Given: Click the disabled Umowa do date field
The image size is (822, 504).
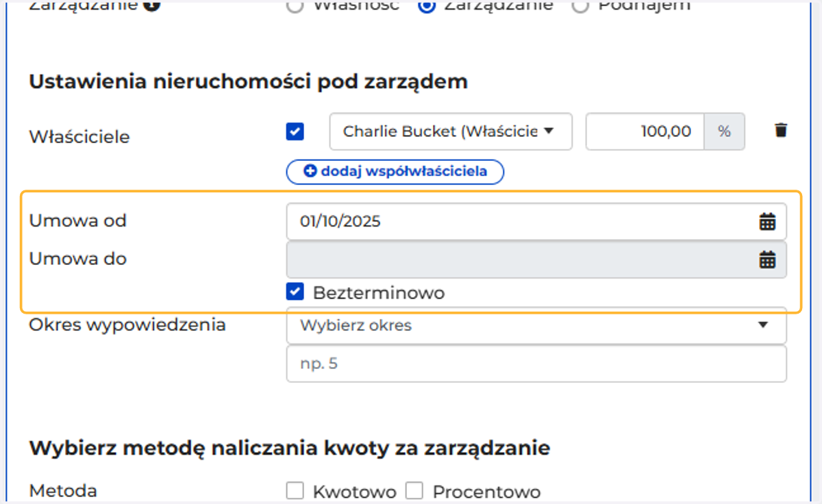Looking at the screenshot, I should tap(536, 260).
